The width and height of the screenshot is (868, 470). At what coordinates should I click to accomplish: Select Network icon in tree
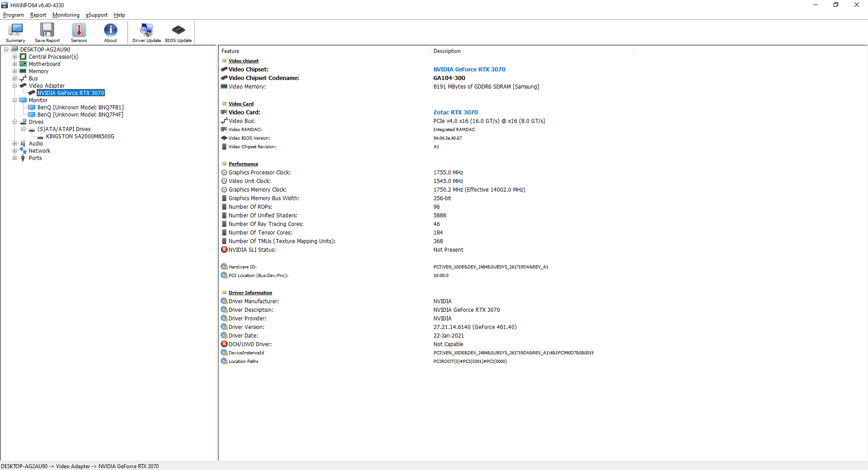pyautogui.click(x=23, y=150)
